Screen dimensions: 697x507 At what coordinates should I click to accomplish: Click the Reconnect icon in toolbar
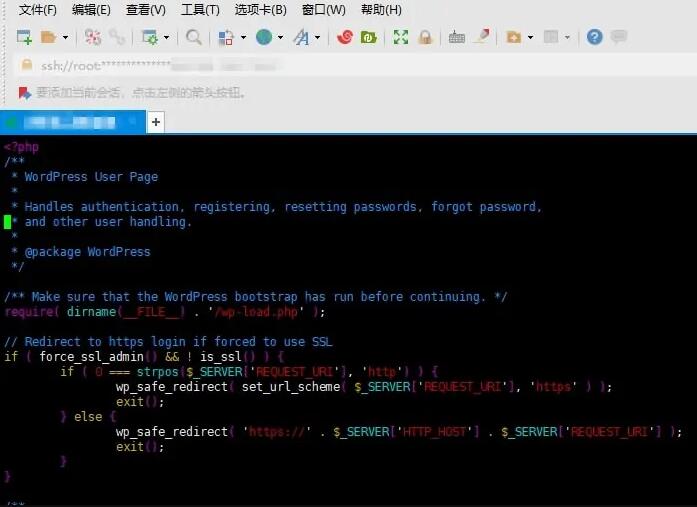point(93,37)
